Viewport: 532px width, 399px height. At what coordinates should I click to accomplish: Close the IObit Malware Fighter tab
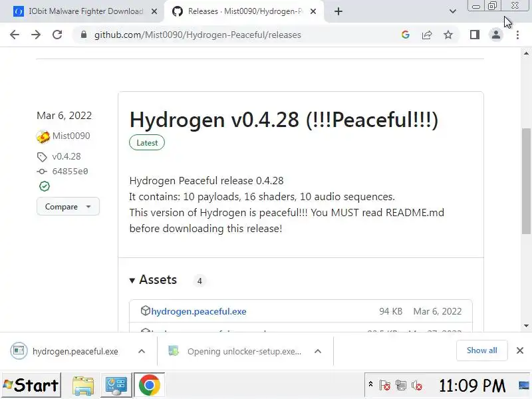154,11
